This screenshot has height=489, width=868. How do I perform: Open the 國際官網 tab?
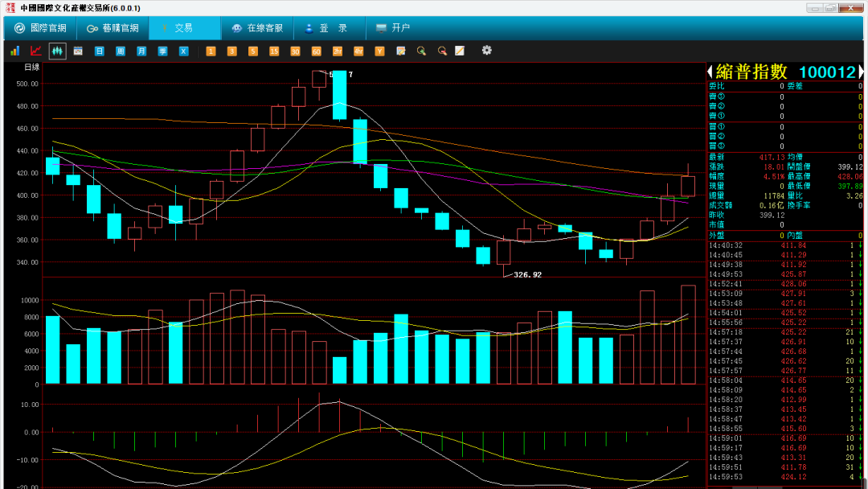(40, 27)
